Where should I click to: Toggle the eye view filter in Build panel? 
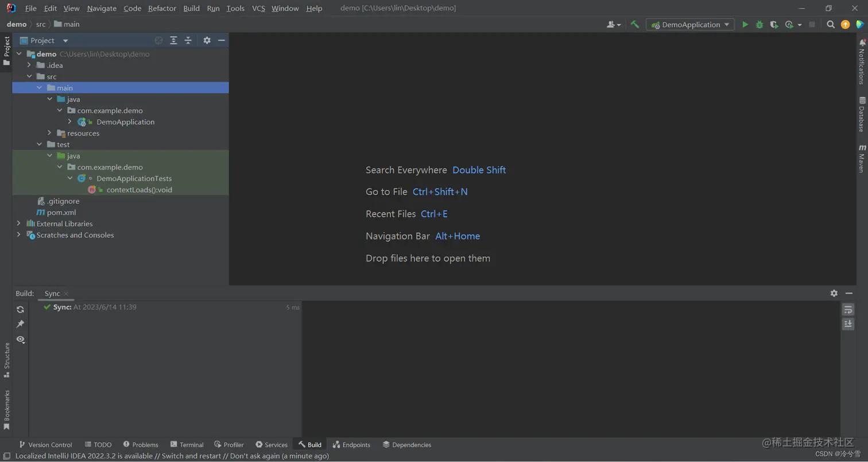20,340
